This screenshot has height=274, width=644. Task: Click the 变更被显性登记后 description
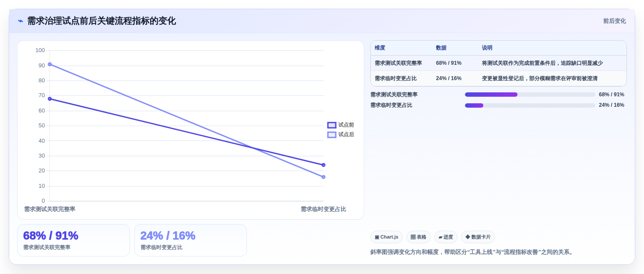[540, 78]
